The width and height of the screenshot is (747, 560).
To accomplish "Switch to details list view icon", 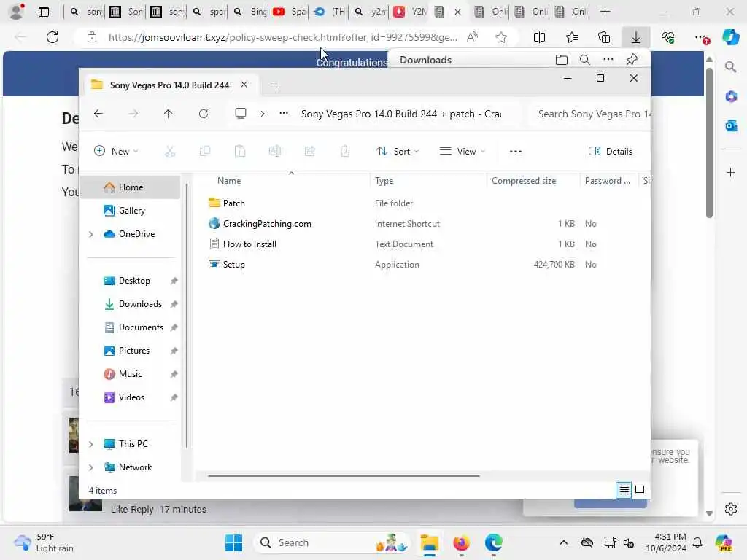I will [624, 490].
